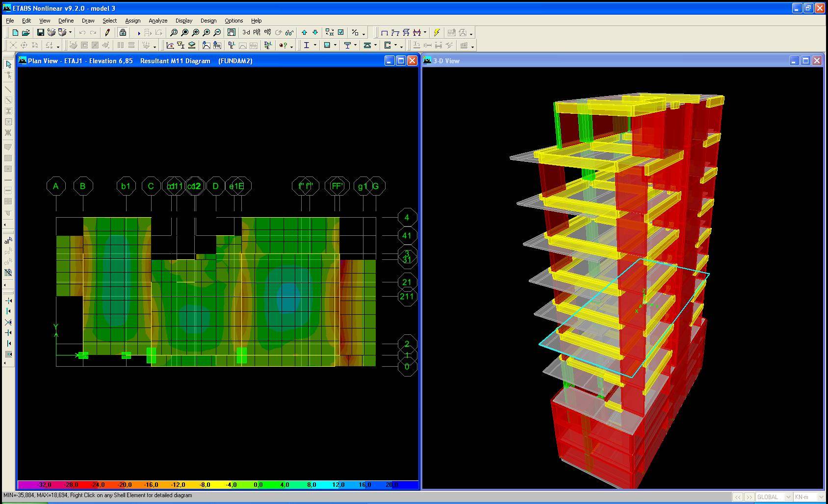Click the Pan hand tool

click(x=232, y=32)
